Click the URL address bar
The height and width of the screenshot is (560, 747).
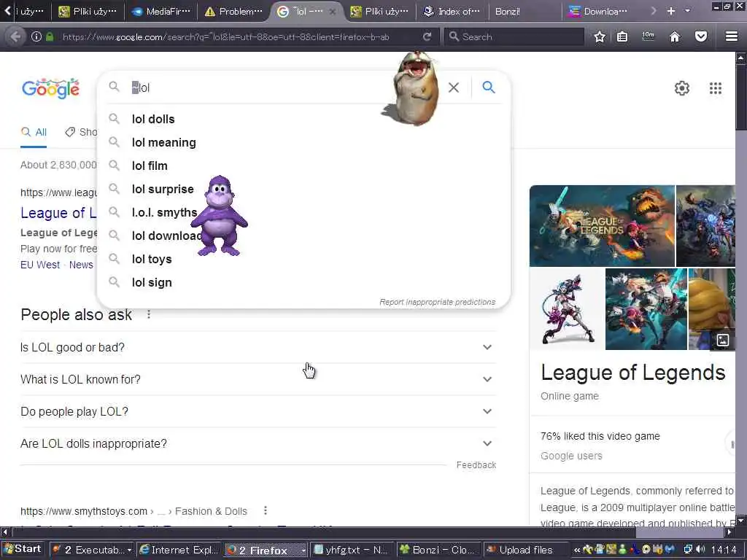click(x=239, y=36)
